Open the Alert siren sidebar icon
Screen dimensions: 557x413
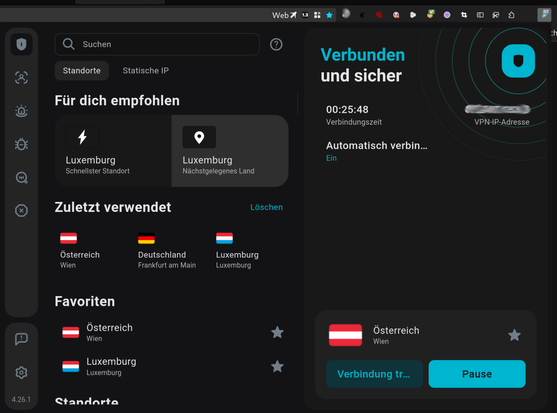pyautogui.click(x=21, y=111)
